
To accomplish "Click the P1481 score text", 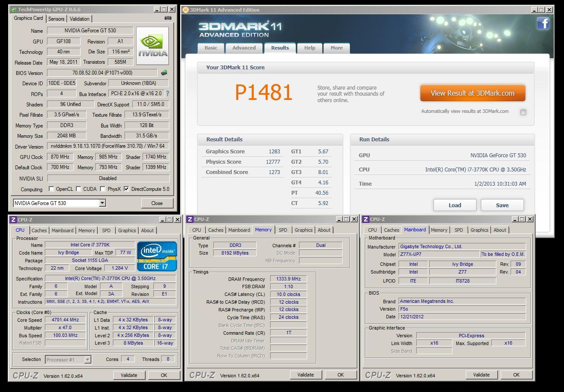I will point(264,92).
